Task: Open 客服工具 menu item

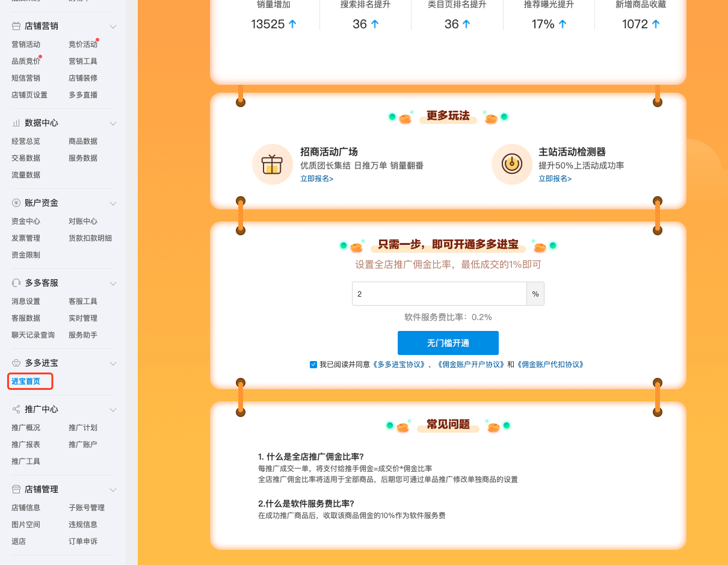Action: [83, 301]
